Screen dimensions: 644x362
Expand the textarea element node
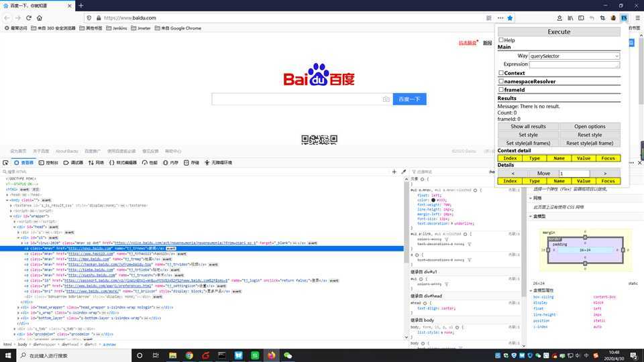11,206
